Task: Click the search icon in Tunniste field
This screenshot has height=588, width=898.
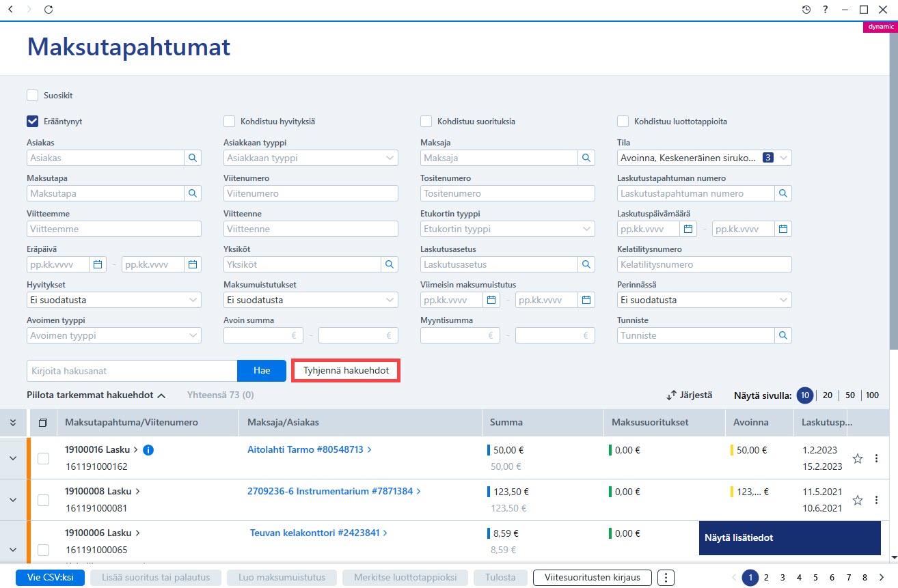Action: click(x=783, y=335)
